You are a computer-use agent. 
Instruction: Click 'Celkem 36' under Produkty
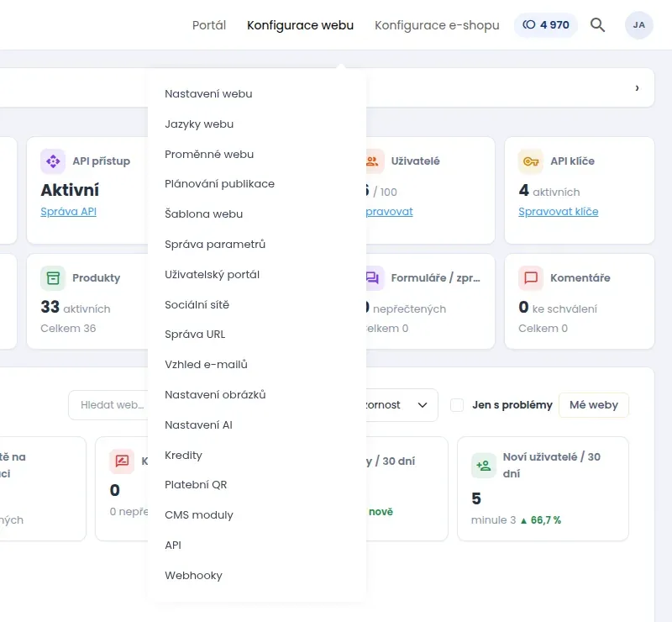pos(68,329)
